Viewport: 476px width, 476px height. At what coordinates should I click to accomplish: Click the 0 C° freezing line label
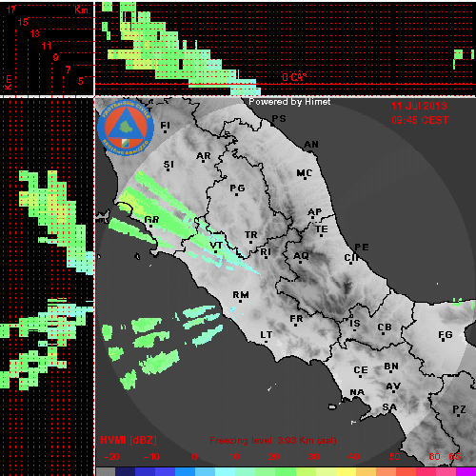294,77
